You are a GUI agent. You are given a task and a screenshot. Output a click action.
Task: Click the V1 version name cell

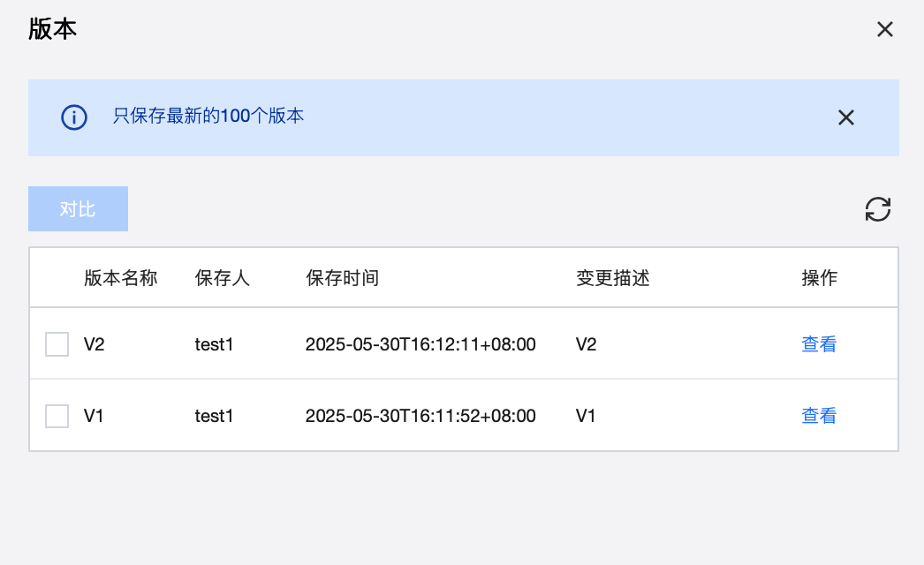click(95, 416)
